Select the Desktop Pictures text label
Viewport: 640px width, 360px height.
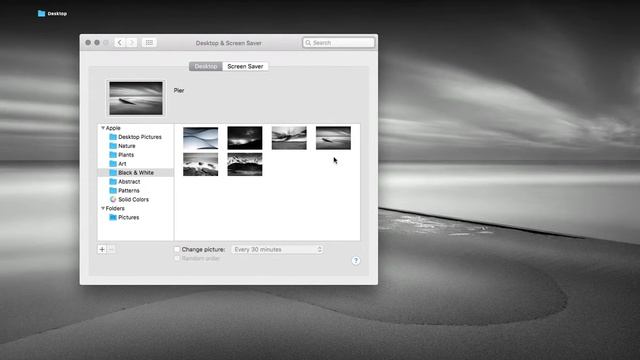point(140,137)
